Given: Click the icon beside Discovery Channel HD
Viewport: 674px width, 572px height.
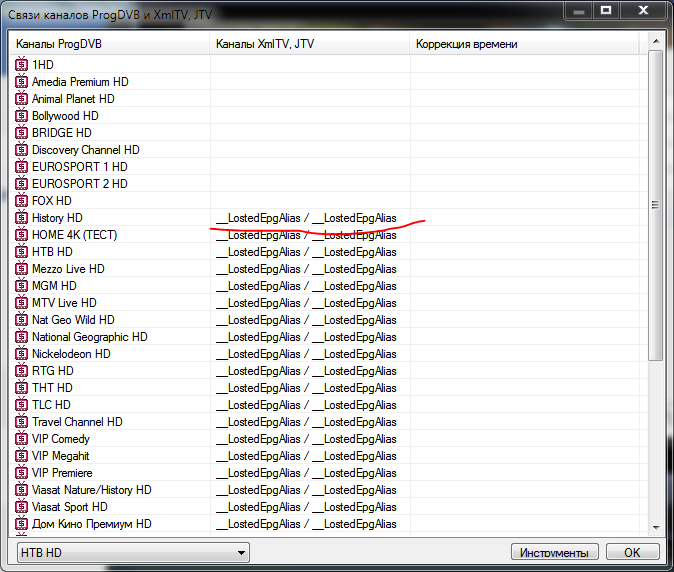Looking at the screenshot, I should tap(22, 150).
